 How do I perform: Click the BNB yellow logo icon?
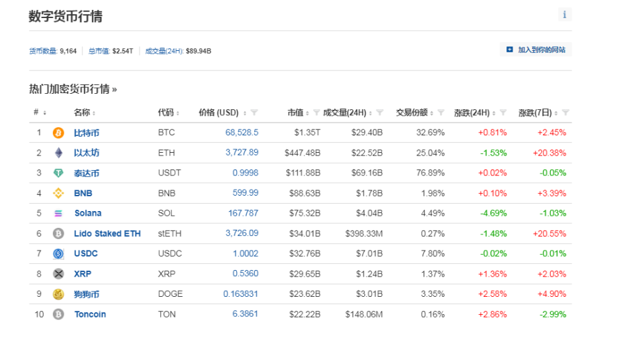tap(58, 193)
